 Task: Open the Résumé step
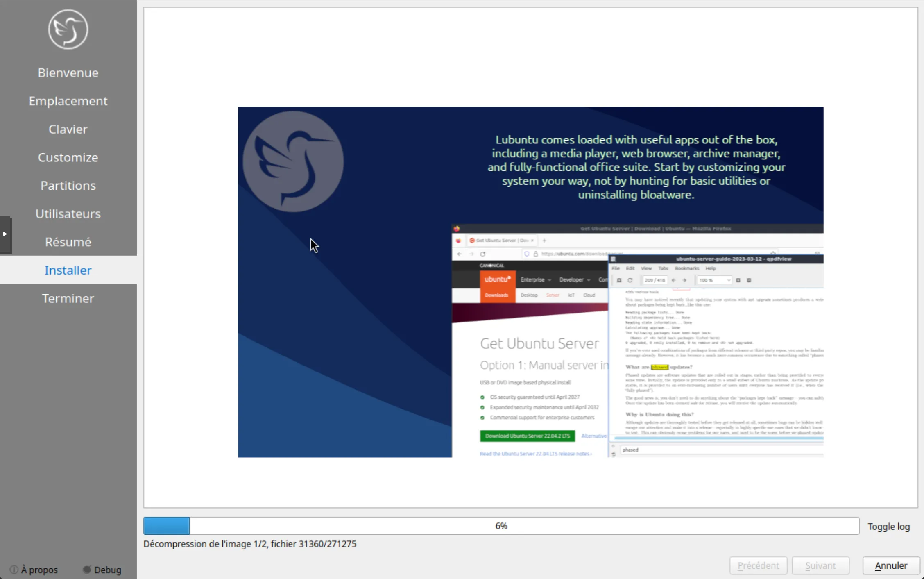tap(68, 242)
